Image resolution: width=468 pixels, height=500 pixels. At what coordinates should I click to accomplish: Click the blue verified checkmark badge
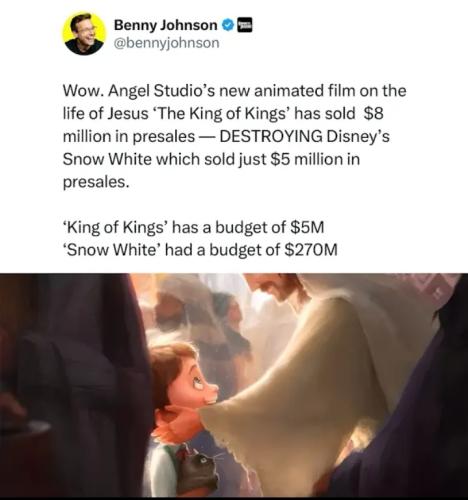pyautogui.click(x=228, y=25)
